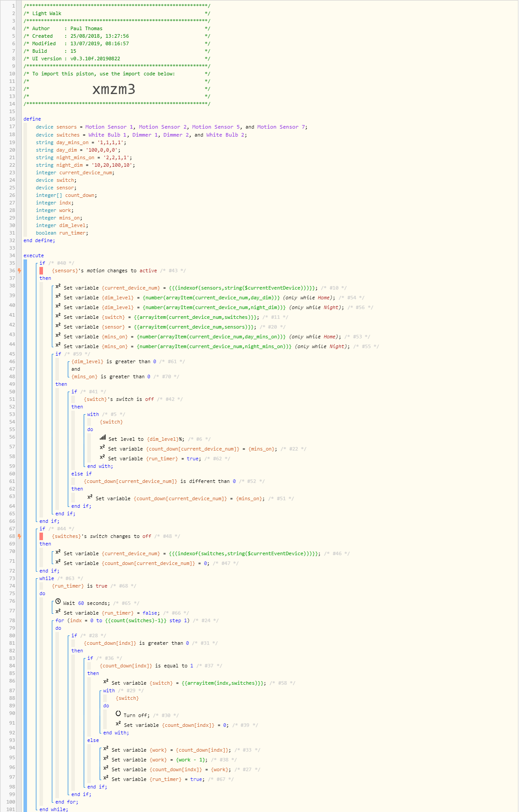Click the x² icon on the sensor statement #20
Viewport: 522px width, 812px height.
pyautogui.click(x=58, y=326)
